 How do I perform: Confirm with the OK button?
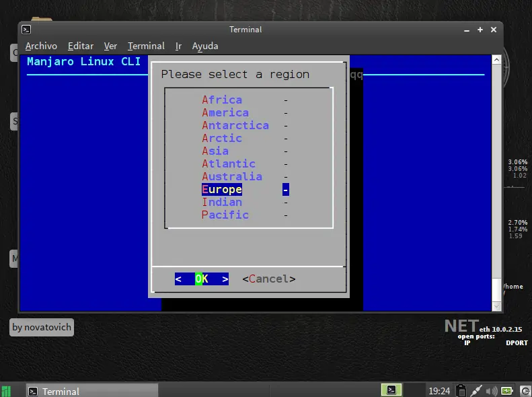tap(202, 279)
